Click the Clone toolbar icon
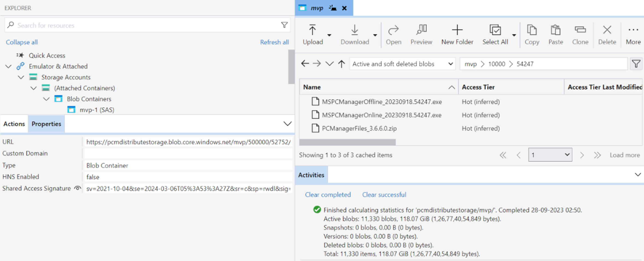Screen dimensions: 644x261 pyautogui.click(x=580, y=30)
